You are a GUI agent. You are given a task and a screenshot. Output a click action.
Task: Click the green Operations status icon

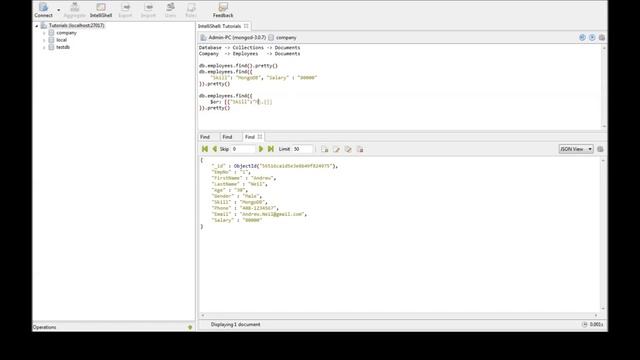coord(190,327)
